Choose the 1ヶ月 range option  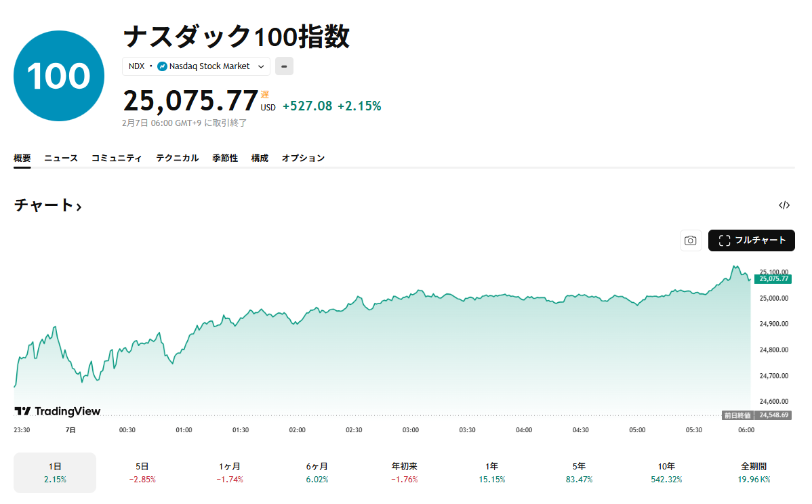tap(229, 472)
